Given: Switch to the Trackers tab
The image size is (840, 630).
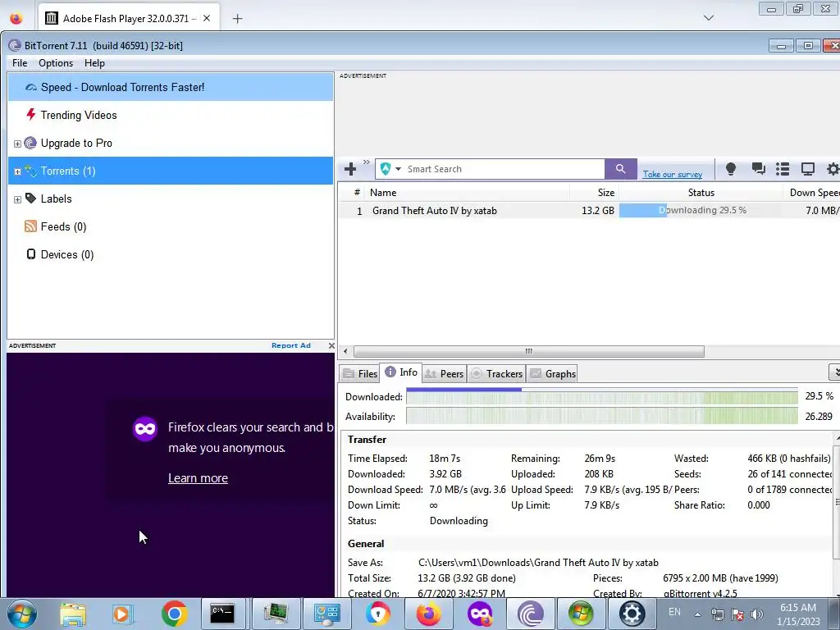Looking at the screenshot, I should [x=496, y=373].
